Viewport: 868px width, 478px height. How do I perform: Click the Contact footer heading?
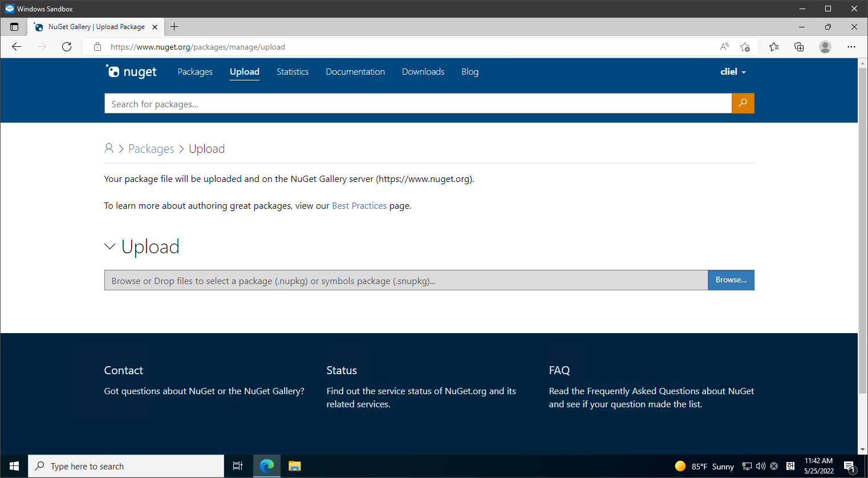123,370
